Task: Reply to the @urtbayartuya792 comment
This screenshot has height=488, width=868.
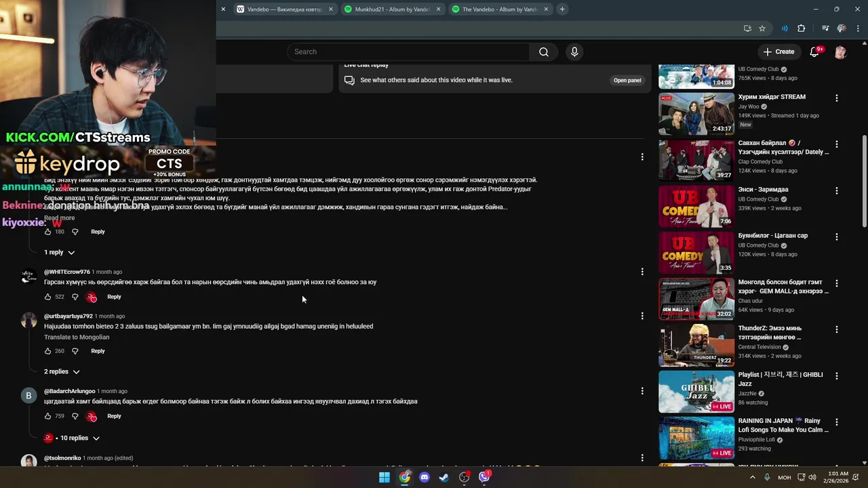Action: tap(98, 351)
